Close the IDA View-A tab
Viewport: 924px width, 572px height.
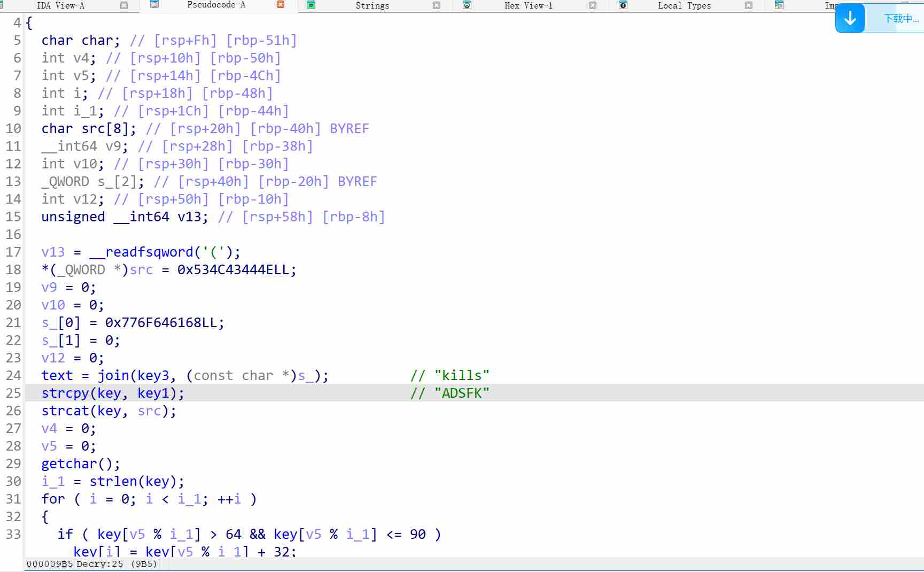[x=124, y=5]
